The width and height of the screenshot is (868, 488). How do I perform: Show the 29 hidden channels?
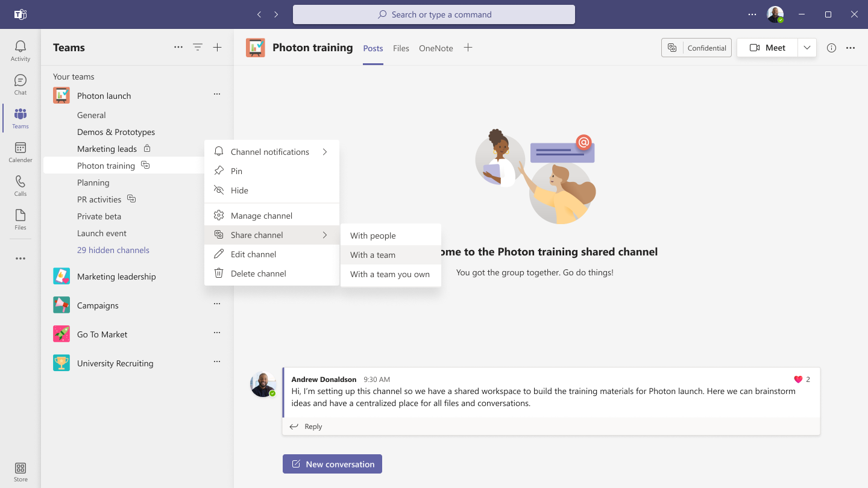click(113, 250)
